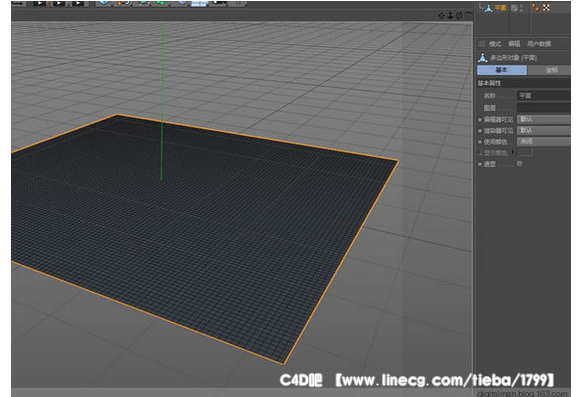The height and width of the screenshot is (397, 580).
Task: Click the 名称 input field containing 平面
Action: tap(544, 96)
